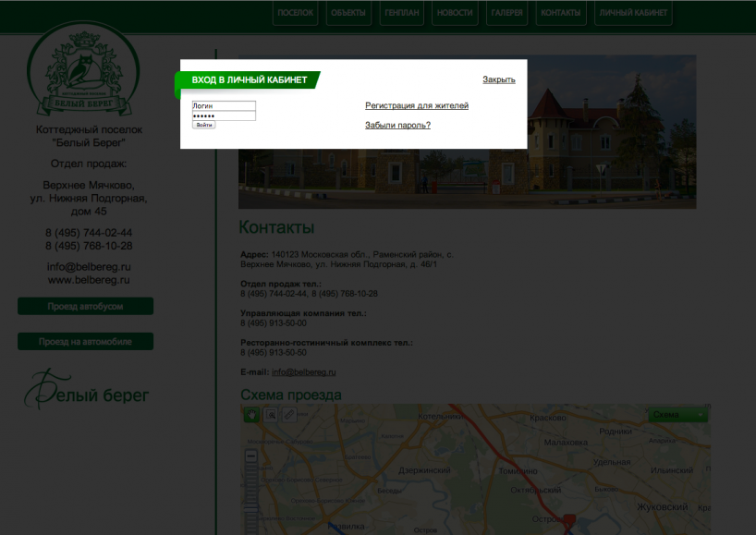The image size is (756, 535).
Task: Click the Схема проезда heading
Action: click(291, 395)
